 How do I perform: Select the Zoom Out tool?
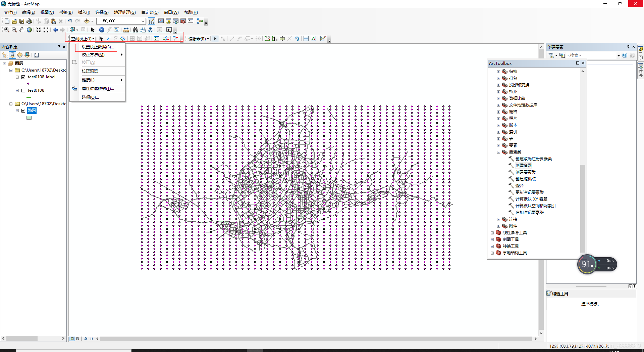click(x=14, y=30)
